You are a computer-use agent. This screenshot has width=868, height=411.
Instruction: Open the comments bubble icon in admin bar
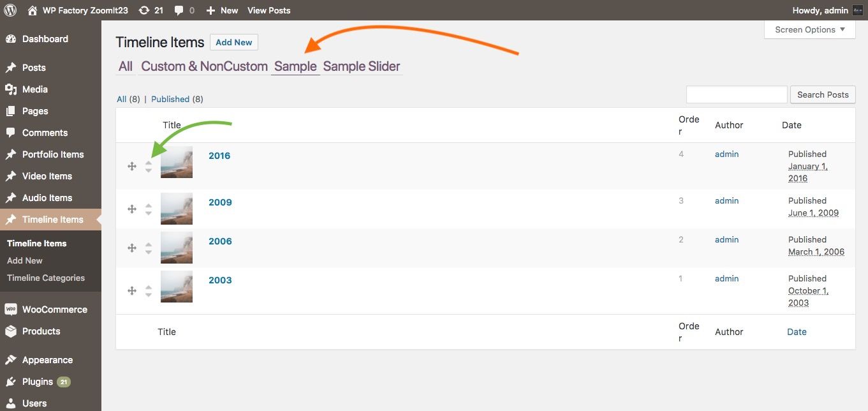coord(179,10)
